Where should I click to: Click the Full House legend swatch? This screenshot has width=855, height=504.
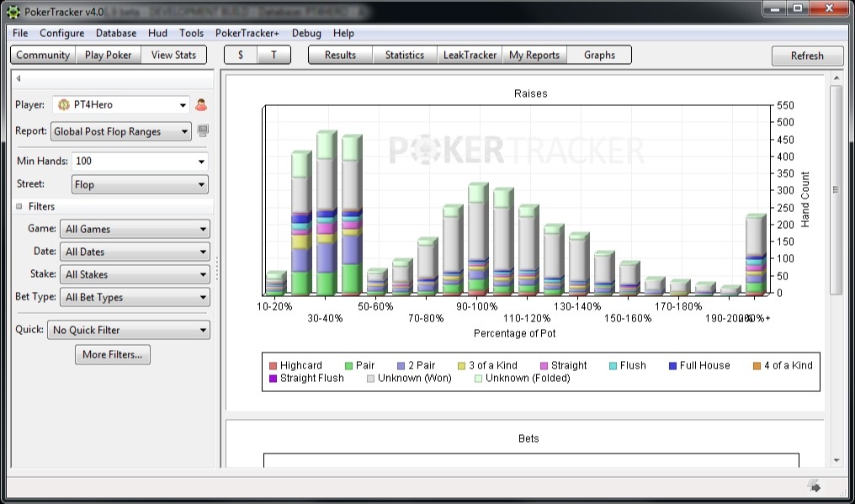click(x=673, y=365)
